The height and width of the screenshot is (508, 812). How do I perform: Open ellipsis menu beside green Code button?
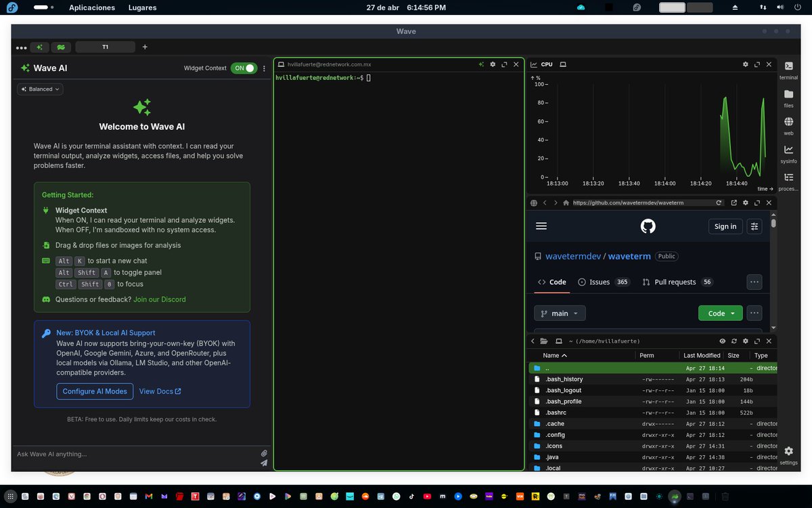pos(754,314)
